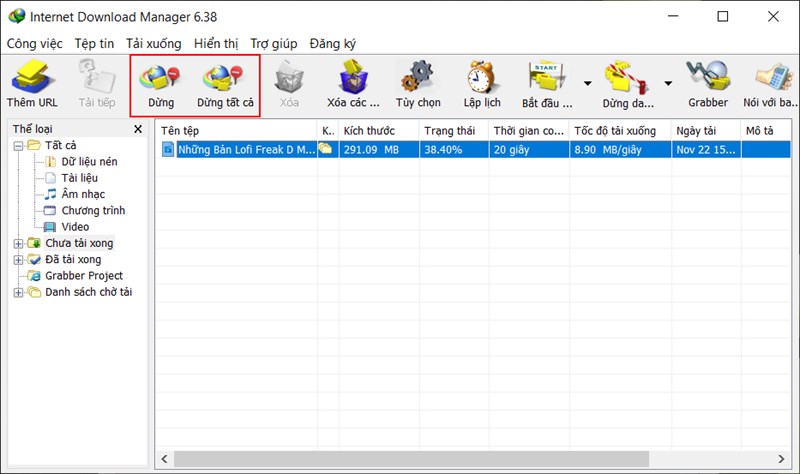Select the Grabber Project tree item
The width and height of the screenshot is (800, 474).
click(x=84, y=276)
